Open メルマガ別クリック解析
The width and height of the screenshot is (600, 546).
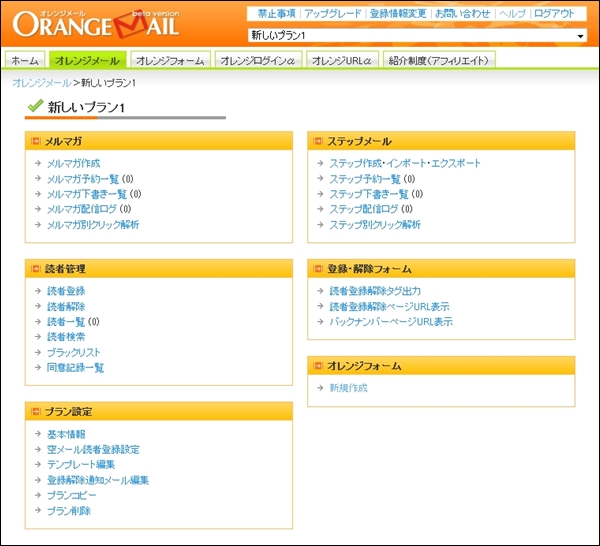(93, 225)
